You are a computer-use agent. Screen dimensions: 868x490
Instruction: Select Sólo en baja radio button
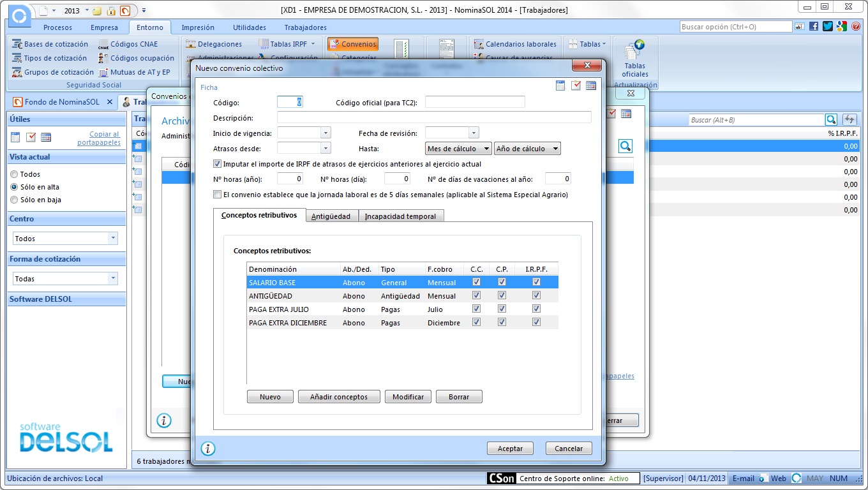(x=14, y=200)
